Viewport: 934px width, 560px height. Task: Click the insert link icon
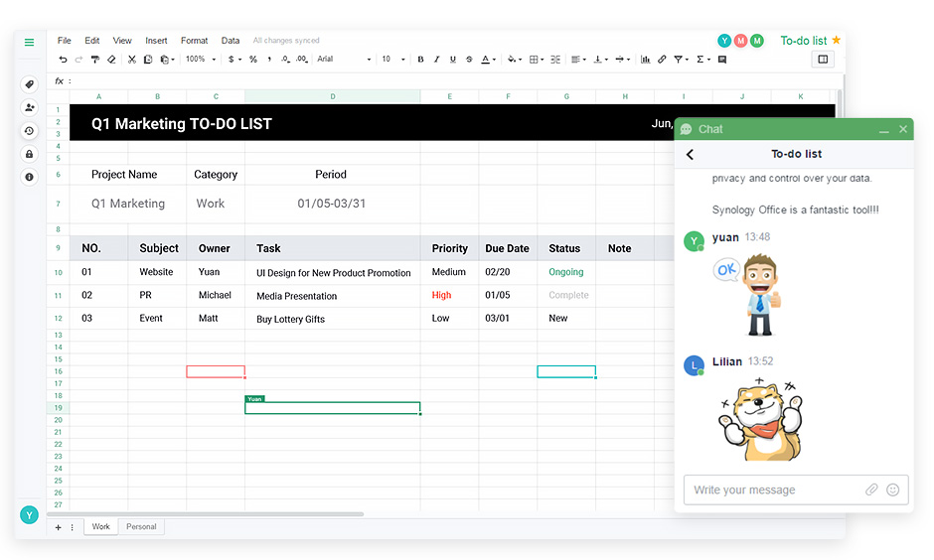click(663, 60)
